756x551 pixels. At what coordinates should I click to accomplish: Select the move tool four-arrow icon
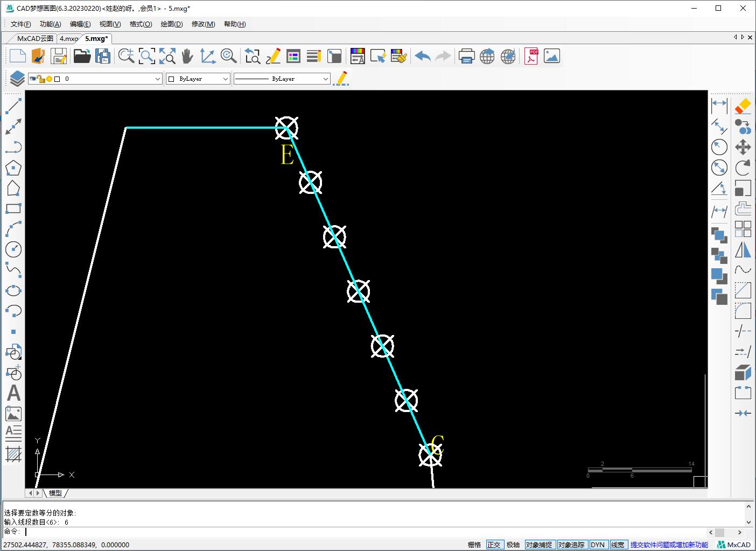tap(743, 147)
